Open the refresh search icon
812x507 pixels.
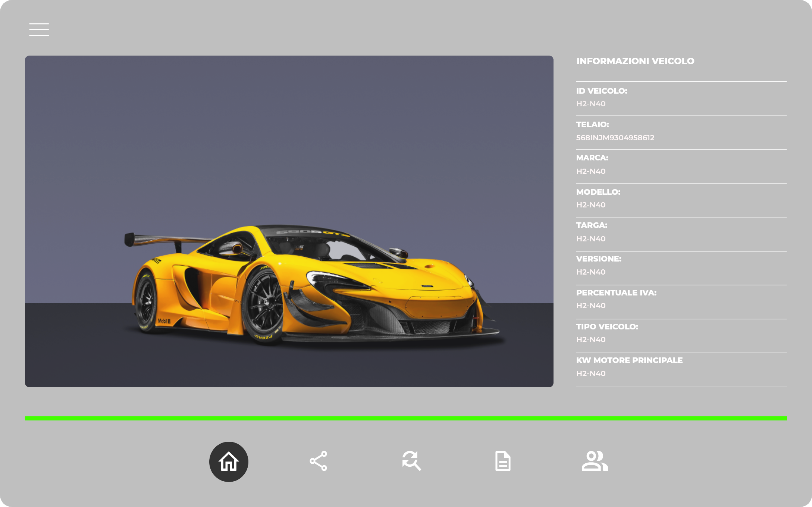pyautogui.click(x=411, y=461)
